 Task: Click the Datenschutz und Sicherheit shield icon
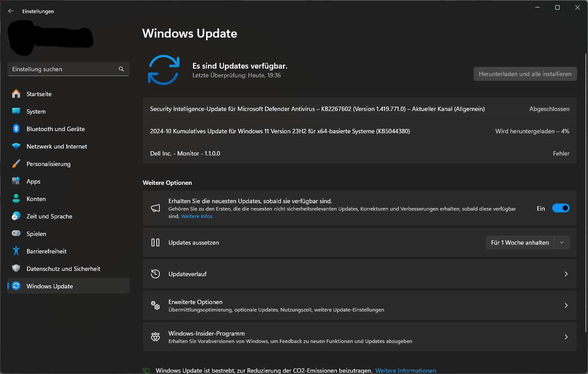point(16,269)
